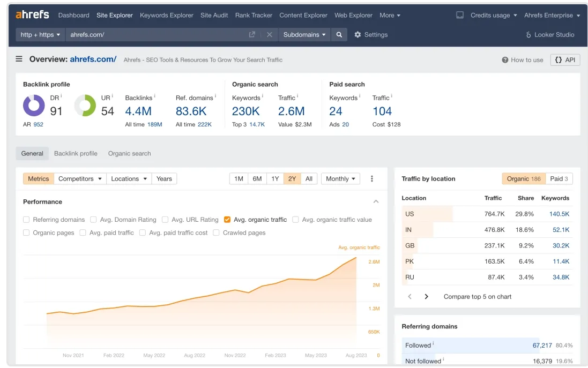The width and height of the screenshot is (588, 368).
Task: Set chart range to 1M
Action: coord(239,179)
